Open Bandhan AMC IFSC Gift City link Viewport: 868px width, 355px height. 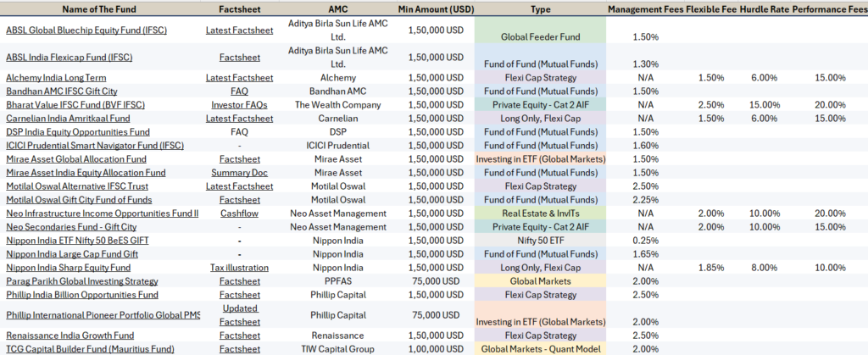[61, 92]
